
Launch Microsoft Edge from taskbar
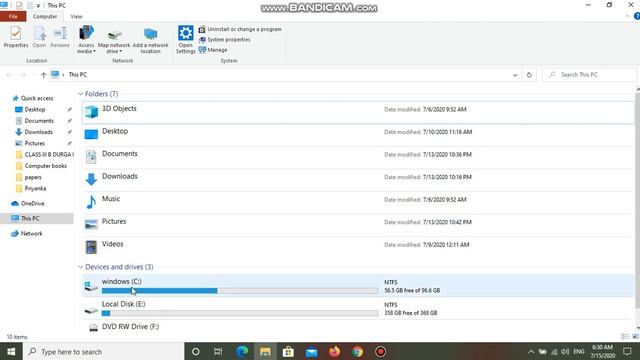242,351
